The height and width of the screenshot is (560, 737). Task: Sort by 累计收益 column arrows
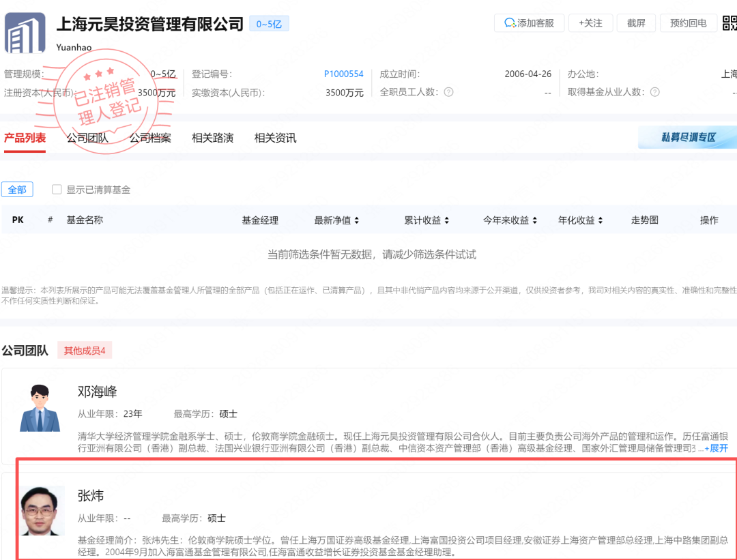[446, 220]
